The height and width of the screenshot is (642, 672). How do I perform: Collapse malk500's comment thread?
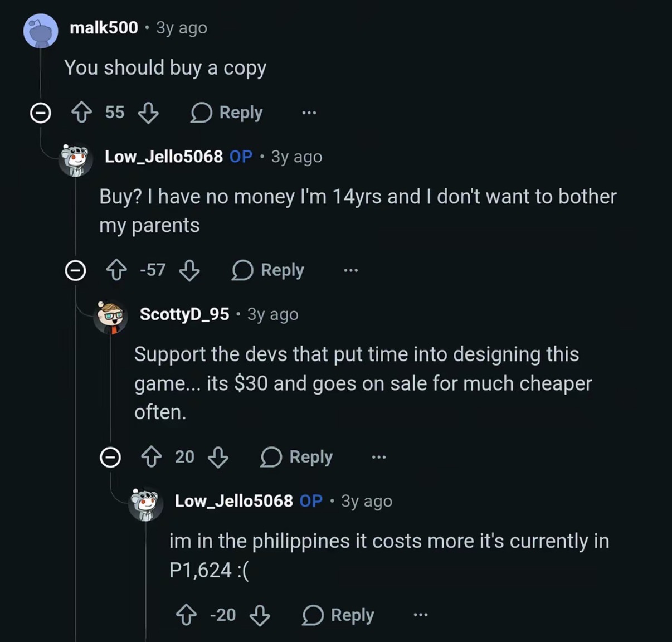click(x=40, y=113)
